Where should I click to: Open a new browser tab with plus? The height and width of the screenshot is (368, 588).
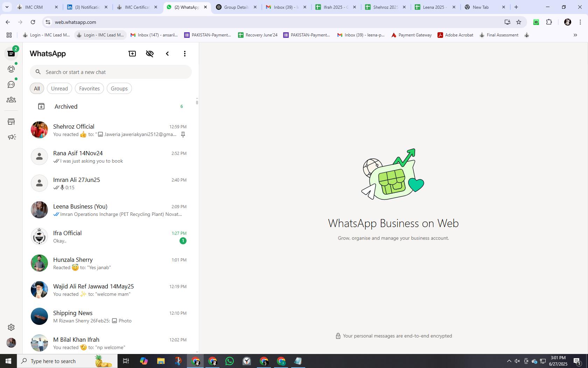click(516, 7)
